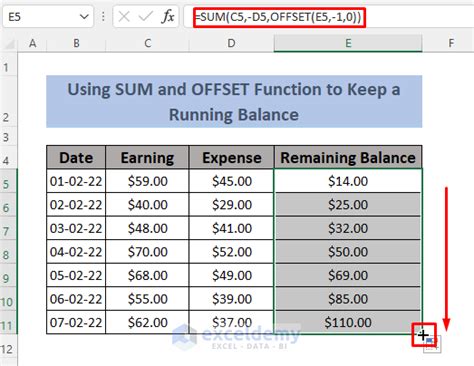Select the balance cell $50.00

pos(348,252)
